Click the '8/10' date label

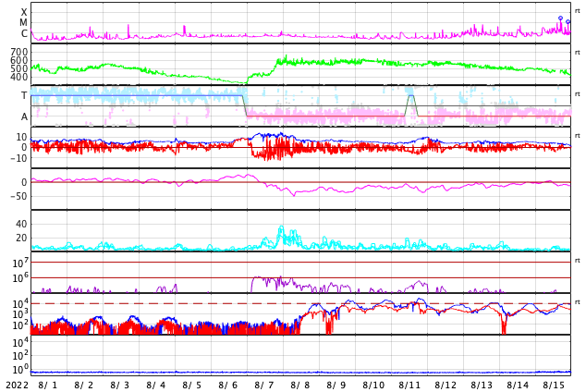(x=373, y=386)
